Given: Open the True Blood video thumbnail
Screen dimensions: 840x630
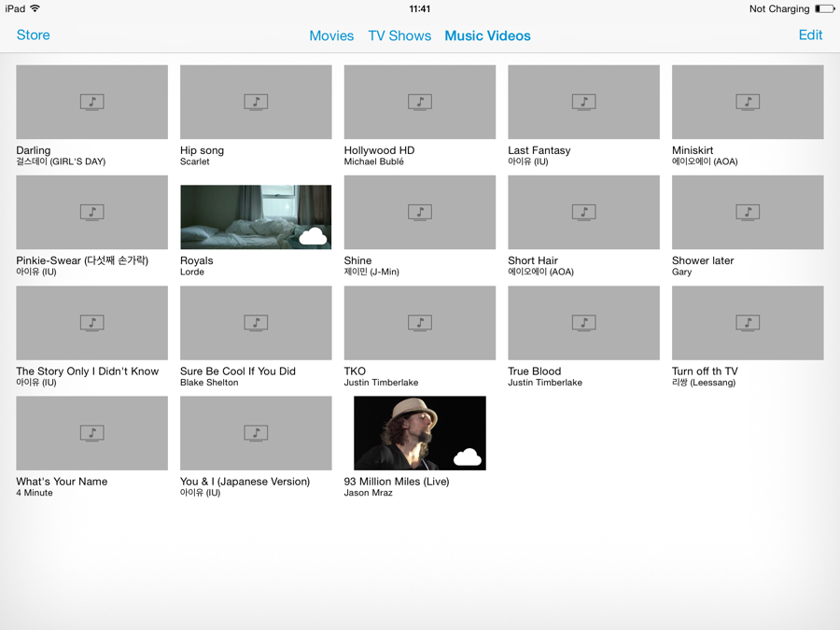Looking at the screenshot, I should (x=583, y=323).
